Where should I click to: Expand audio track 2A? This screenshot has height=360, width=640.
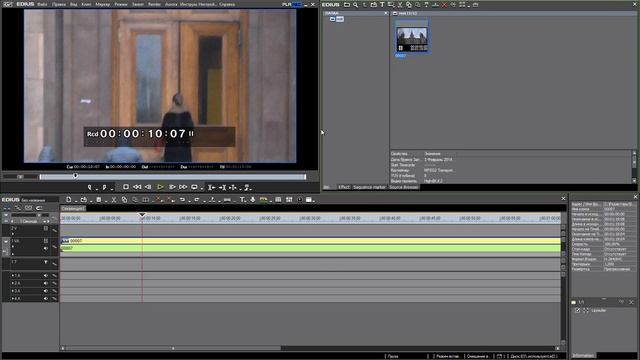click(x=13, y=283)
